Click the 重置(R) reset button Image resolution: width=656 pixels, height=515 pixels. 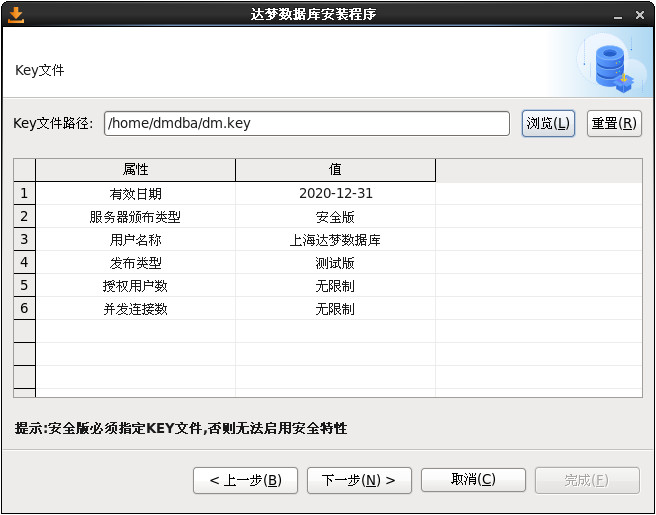click(x=614, y=123)
